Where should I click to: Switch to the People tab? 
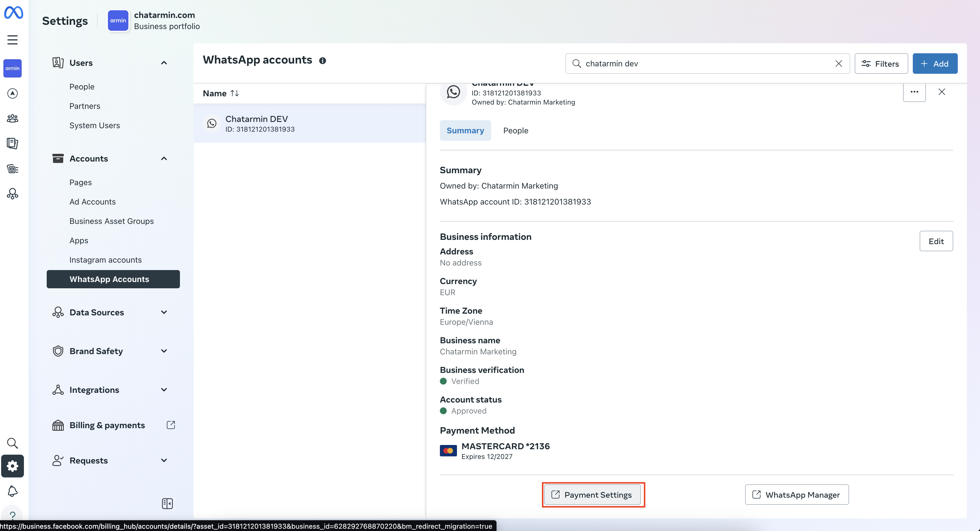coord(516,130)
